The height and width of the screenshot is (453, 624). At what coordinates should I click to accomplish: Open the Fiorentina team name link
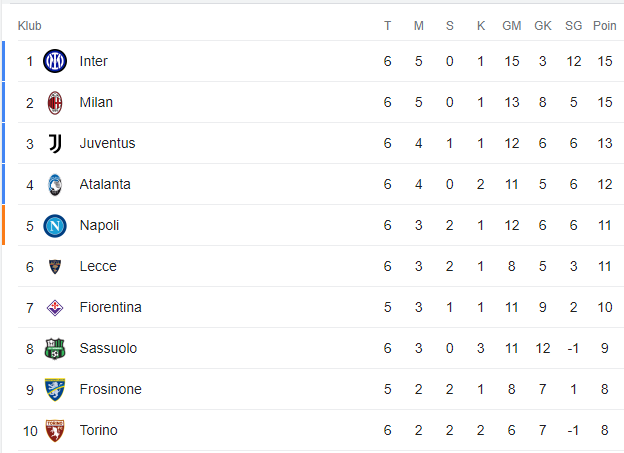(x=111, y=307)
